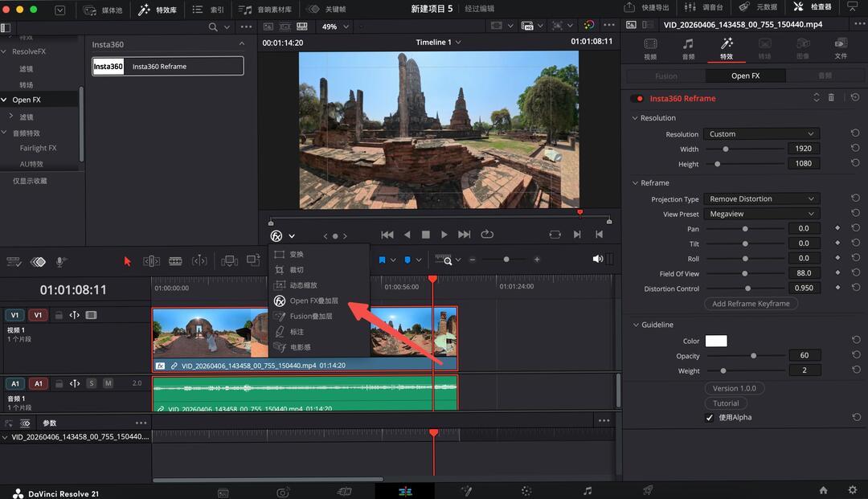Click the Guideline Opacity slider handle
This screenshot has height=499, width=868.
pos(753,356)
